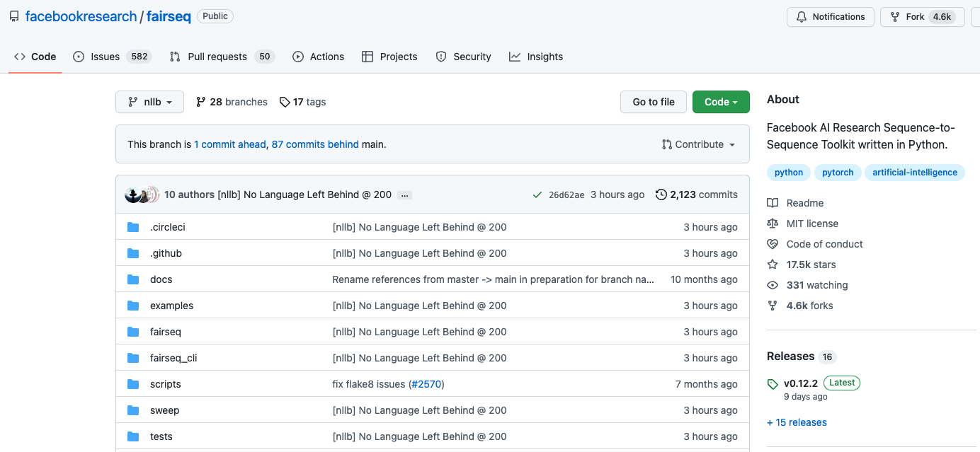Click the .github folder icon
The width and height of the screenshot is (980, 452).
[x=133, y=253]
